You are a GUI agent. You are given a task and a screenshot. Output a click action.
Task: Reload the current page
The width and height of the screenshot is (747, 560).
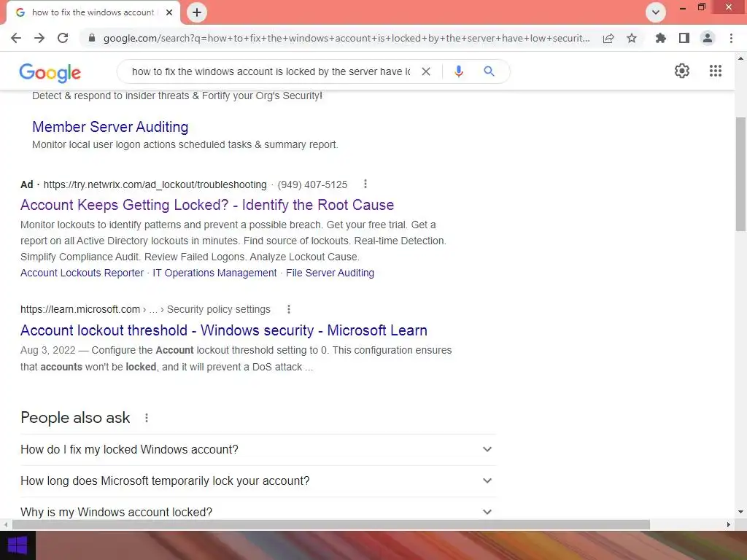(63, 38)
